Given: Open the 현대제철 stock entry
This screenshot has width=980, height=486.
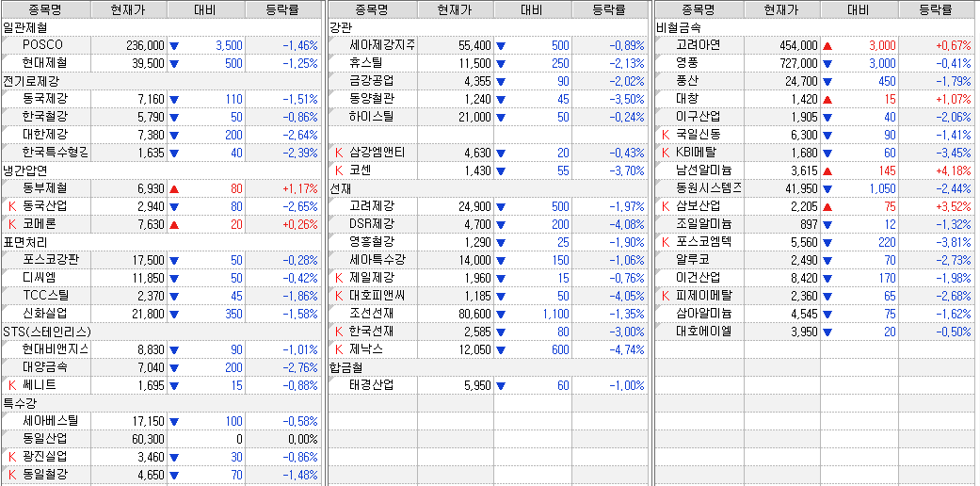Looking at the screenshot, I should pos(44,63).
